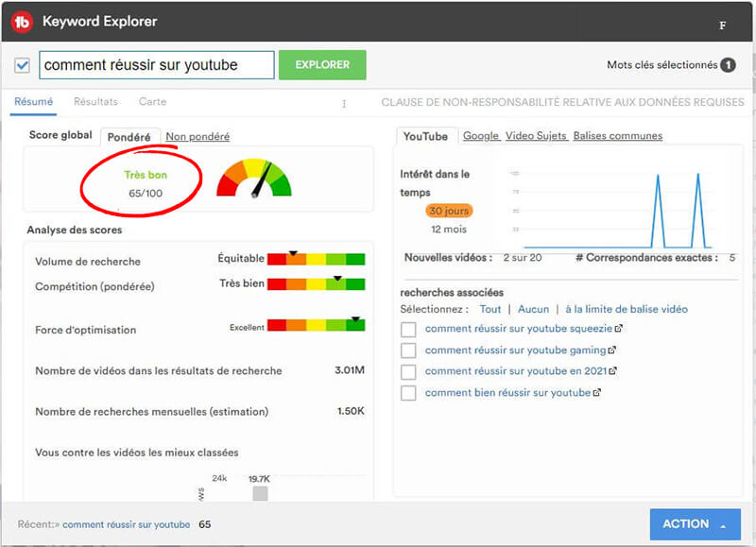Open external link icon for comment bien réussir
The image size is (756, 547).
[x=597, y=393]
